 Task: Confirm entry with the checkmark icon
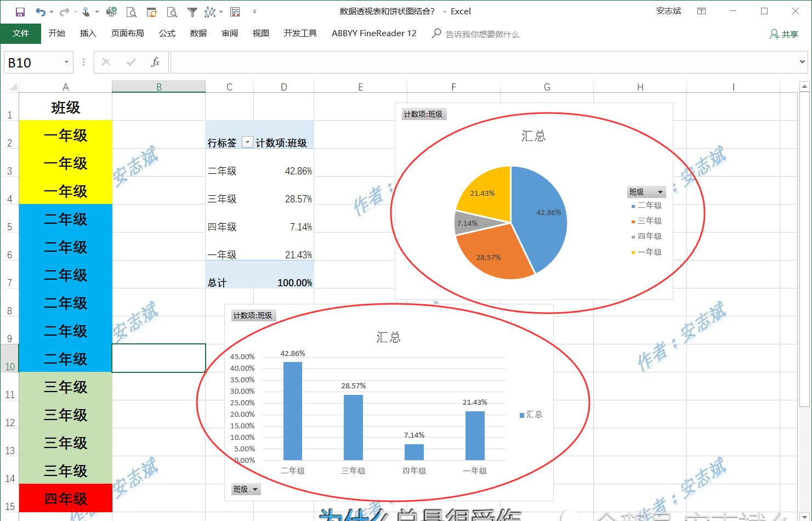coord(130,61)
